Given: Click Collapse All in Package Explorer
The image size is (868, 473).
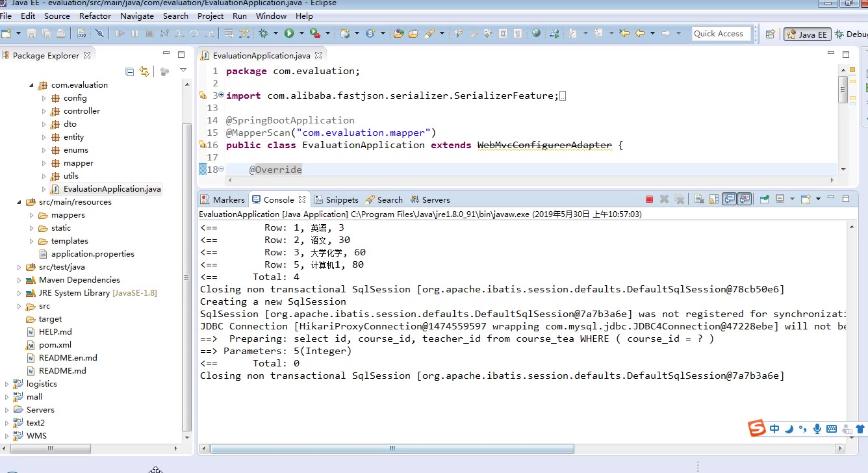Looking at the screenshot, I should click(x=130, y=71).
